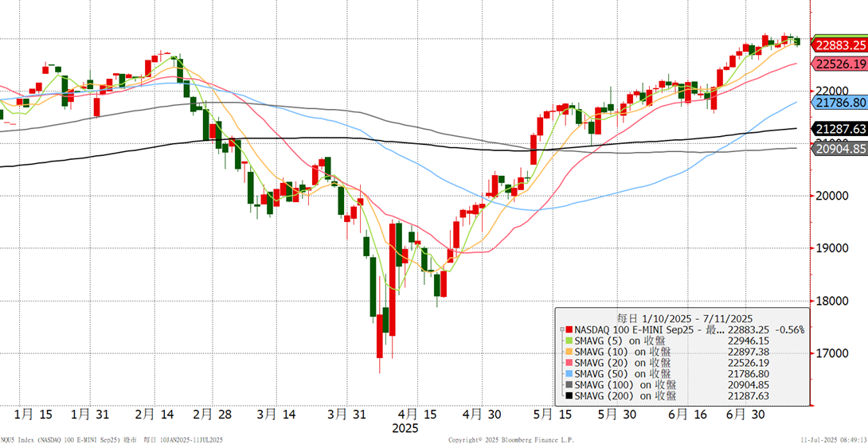The image size is (868, 444).
Task: Click the 2月 14 date label
Action: pyautogui.click(x=154, y=414)
